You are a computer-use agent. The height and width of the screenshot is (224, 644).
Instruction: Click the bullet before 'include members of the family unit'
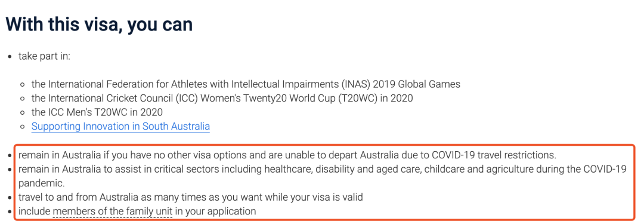10,212
